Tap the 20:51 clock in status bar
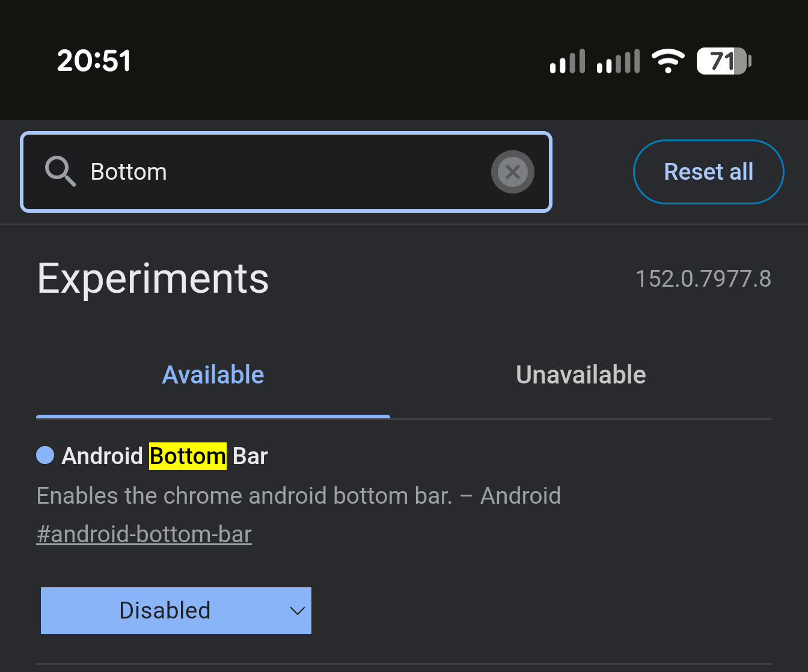The height and width of the screenshot is (672, 808). point(94,61)
